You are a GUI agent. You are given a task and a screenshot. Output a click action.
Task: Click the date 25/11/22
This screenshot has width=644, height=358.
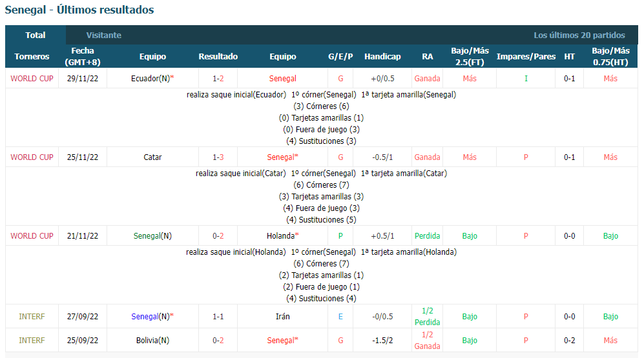pos(83,157)
